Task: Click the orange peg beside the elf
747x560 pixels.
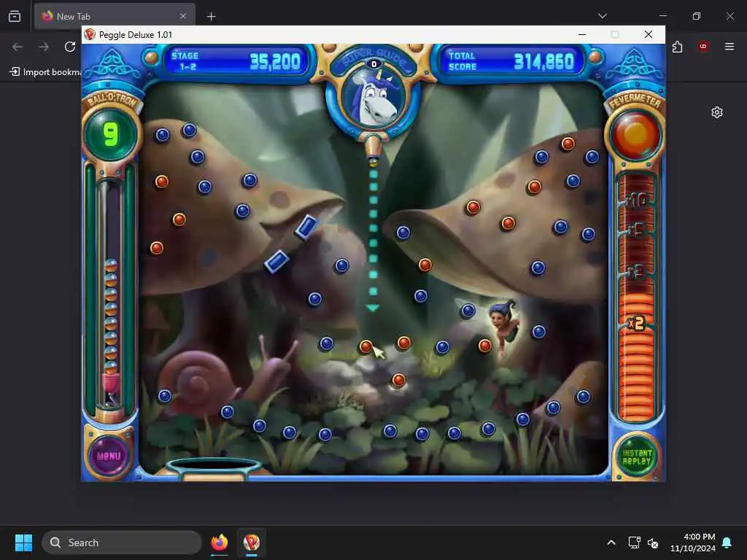Action: pos(485,346)
